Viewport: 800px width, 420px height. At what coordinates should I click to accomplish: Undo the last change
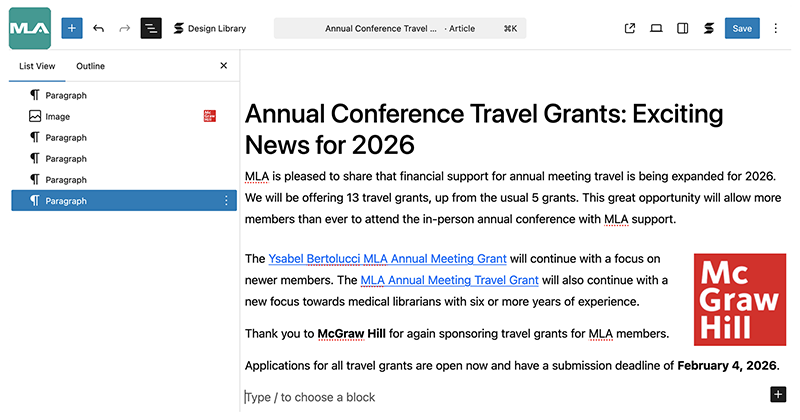point(98,28)
